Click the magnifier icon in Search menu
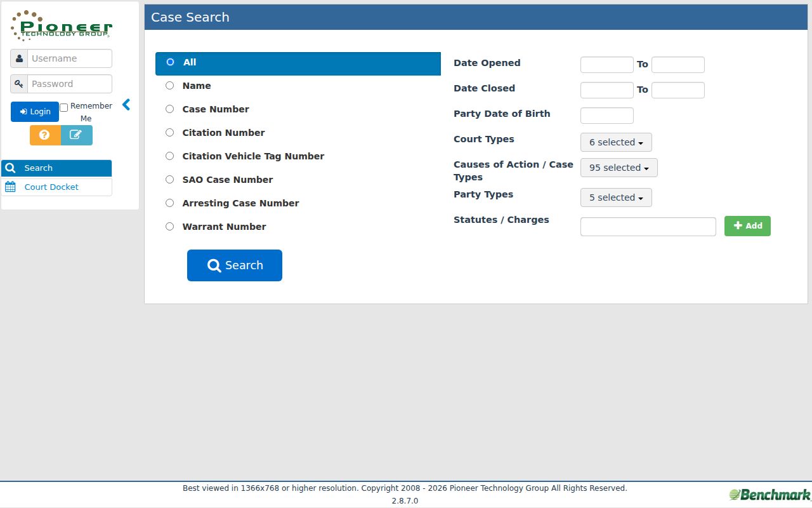 click(x=10, y=168)
